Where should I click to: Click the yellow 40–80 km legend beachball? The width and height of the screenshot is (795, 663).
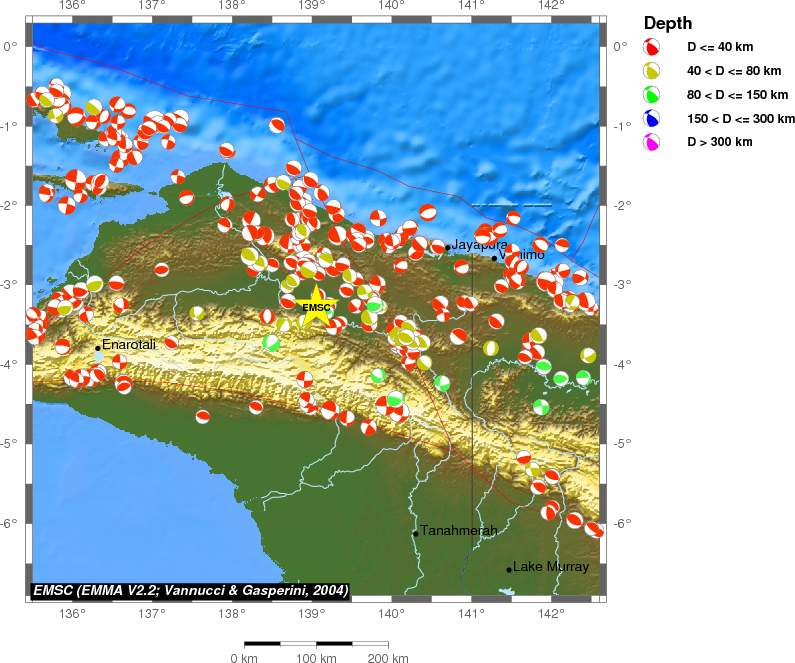point(651,71)
